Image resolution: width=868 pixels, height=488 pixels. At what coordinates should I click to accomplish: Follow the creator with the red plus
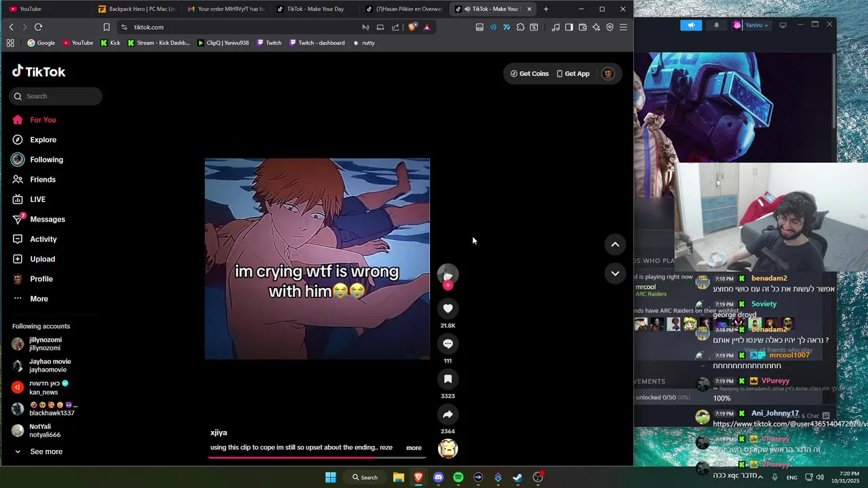(448, 285)
